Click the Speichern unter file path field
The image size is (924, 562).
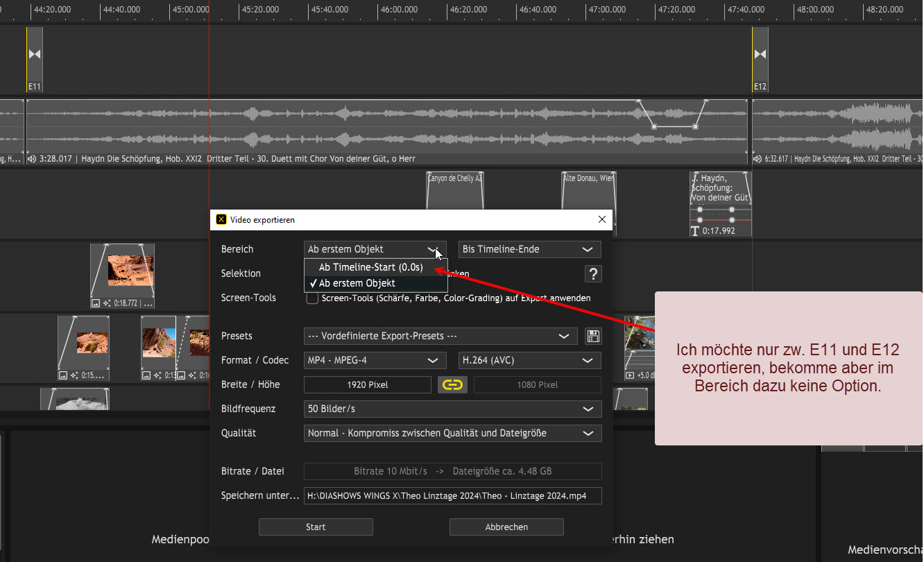point(452,495)
